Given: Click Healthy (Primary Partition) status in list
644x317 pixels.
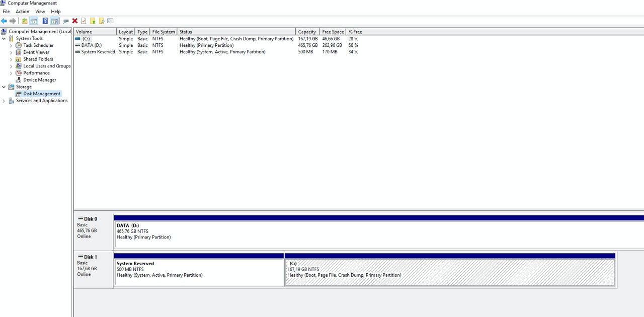Looking at the screenshot, I should point(206,45).
